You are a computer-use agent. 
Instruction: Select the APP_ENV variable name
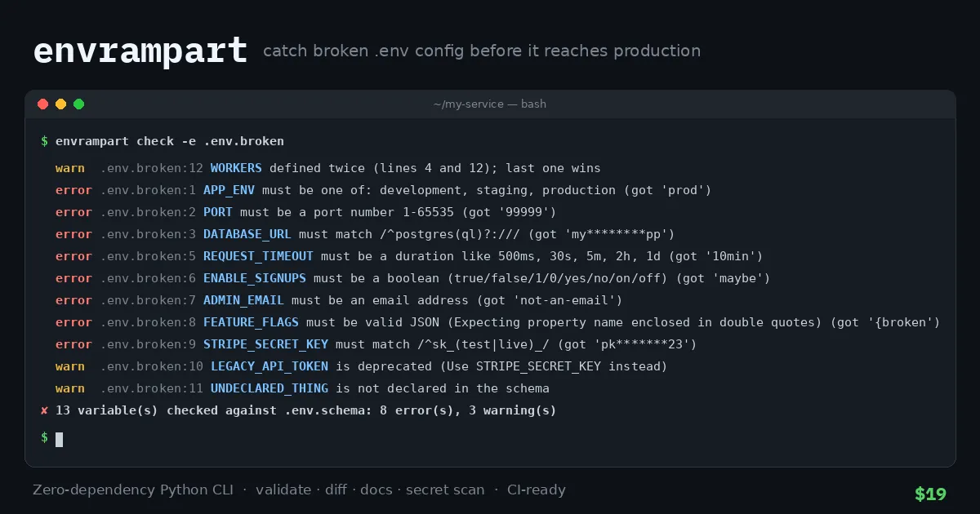[x=229, y=190]
